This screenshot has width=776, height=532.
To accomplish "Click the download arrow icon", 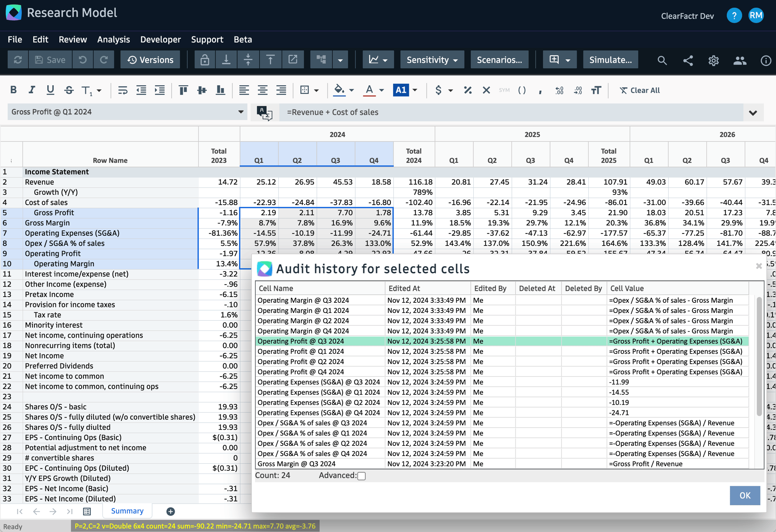I will 226,60.
